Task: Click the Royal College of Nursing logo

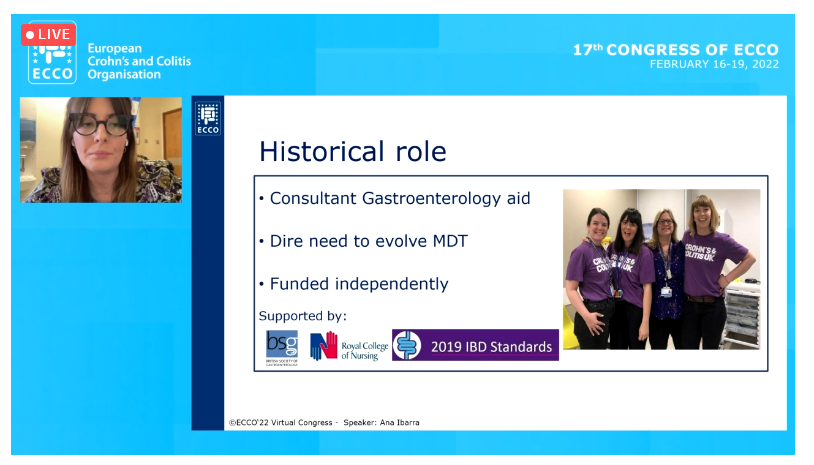Action: click(349, 347)
